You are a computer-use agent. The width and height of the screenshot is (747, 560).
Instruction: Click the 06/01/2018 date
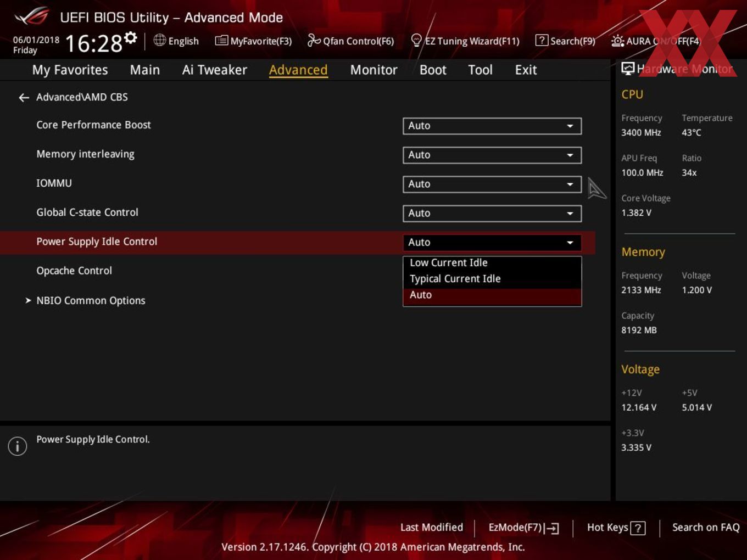(x=36, y=40)
